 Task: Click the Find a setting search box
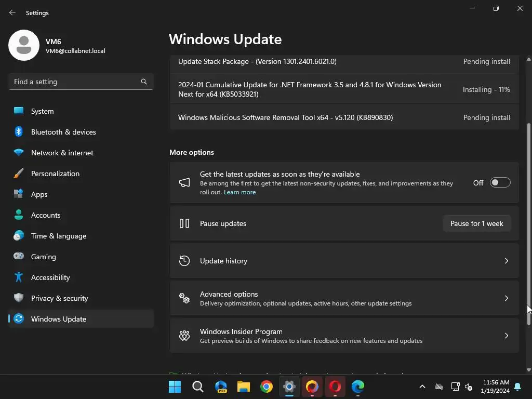(81, 82)
